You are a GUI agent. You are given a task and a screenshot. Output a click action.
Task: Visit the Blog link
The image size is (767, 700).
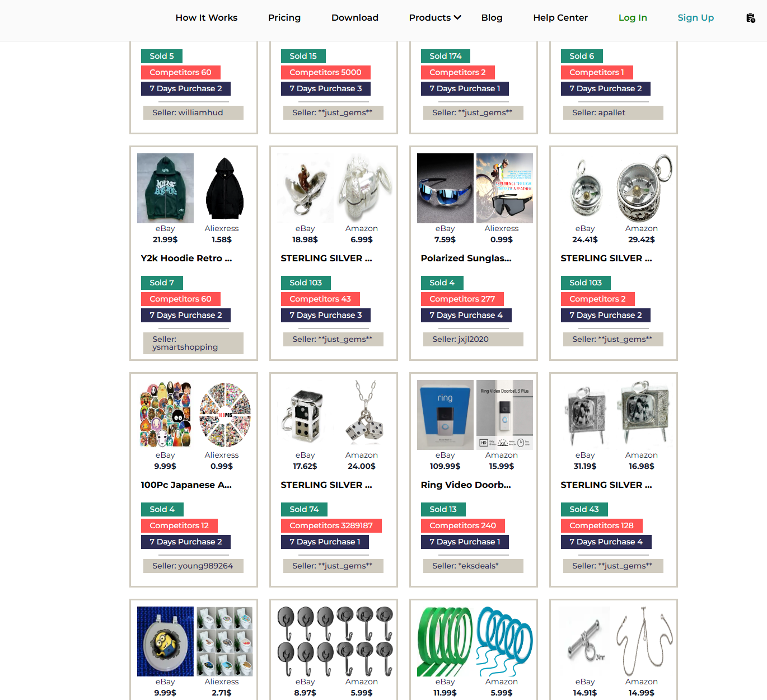pos(492,17)
